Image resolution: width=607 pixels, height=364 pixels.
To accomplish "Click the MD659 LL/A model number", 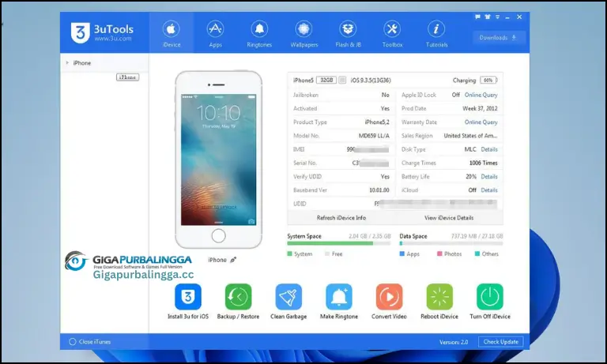I will tap(374, 136).
